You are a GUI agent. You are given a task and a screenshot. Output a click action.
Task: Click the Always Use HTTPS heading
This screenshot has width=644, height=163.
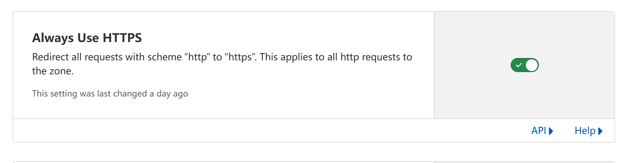click(87, 38)
